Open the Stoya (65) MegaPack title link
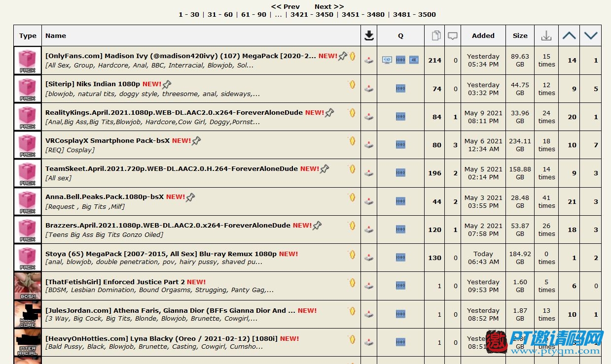Screen dimensions: 611x364 [x=161, y=254]
